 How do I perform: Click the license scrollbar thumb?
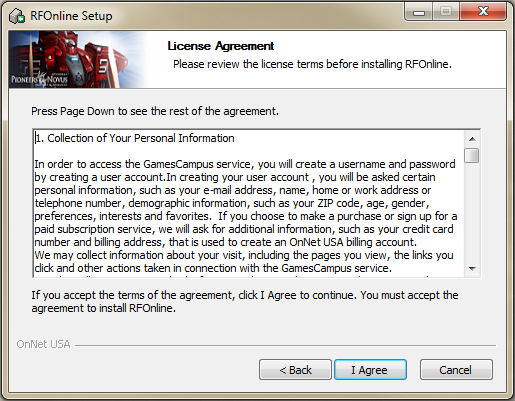472,156
